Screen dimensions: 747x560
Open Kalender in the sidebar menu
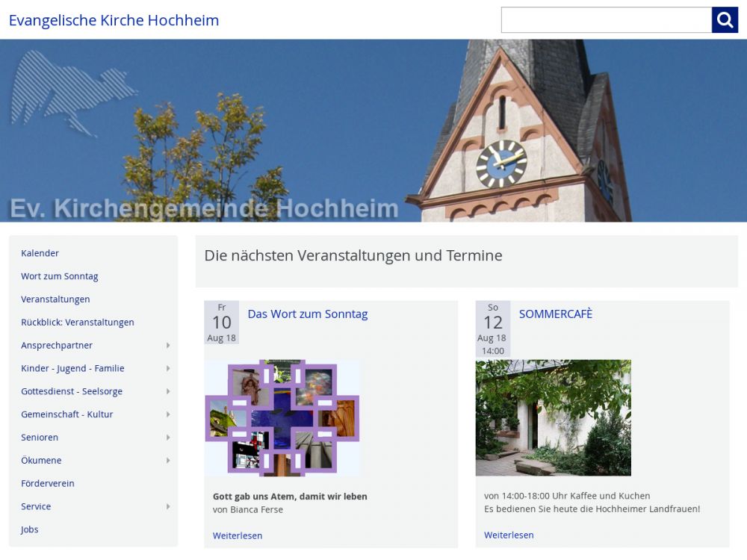(x=40, y=253)
